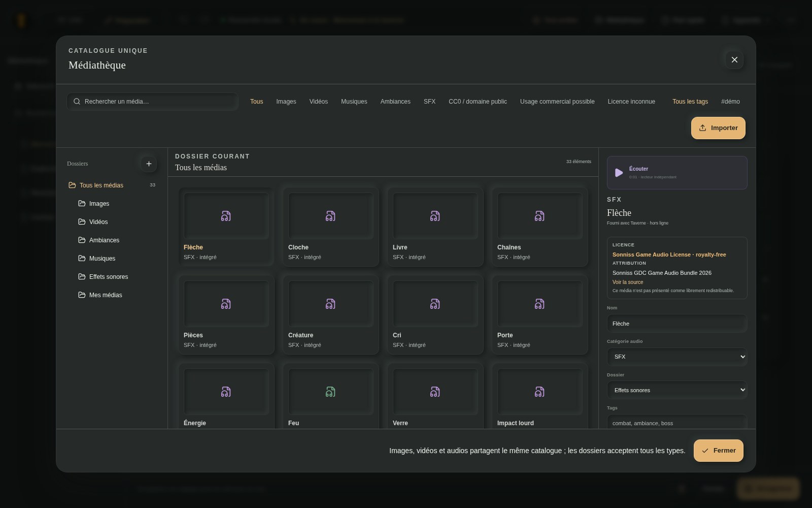Select the Tous les tags filter
The width and height of the screenshot is (812, 508).
pyautogui.click(x=690, y=102)
